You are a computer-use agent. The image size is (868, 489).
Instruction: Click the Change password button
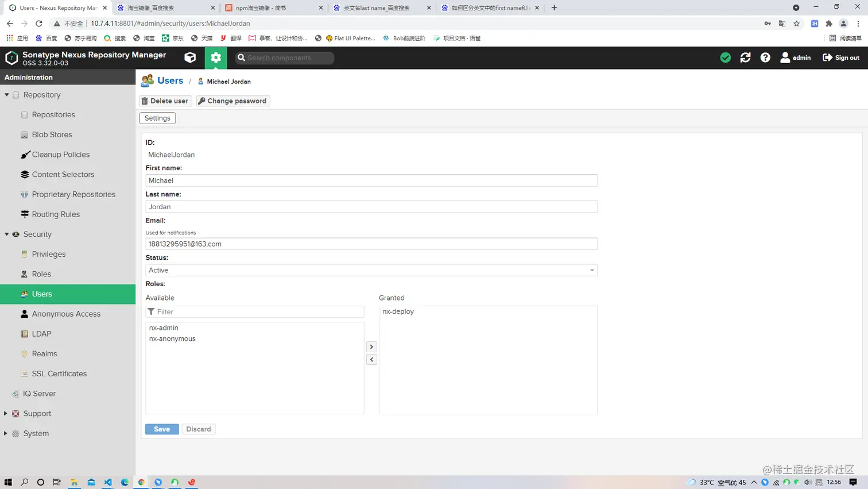[x=233, y=101]
